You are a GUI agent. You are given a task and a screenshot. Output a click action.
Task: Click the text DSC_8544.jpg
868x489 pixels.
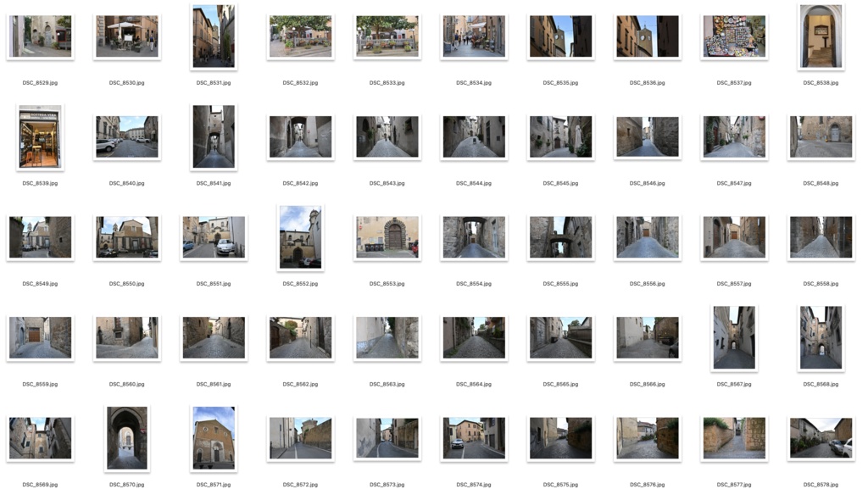[x=474, y=183]
